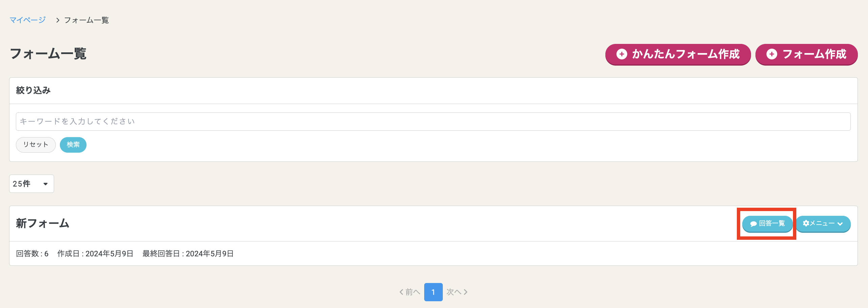
Task: Click previous page arrow 前へ
Action: click(409, 292)
